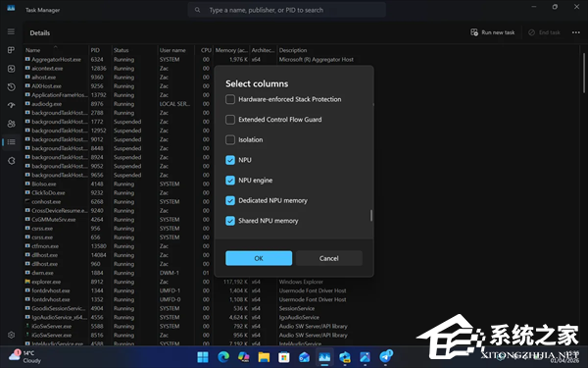Viewport: 588px width, 368px height.
Task: Click the End task button
Action: 544,32
